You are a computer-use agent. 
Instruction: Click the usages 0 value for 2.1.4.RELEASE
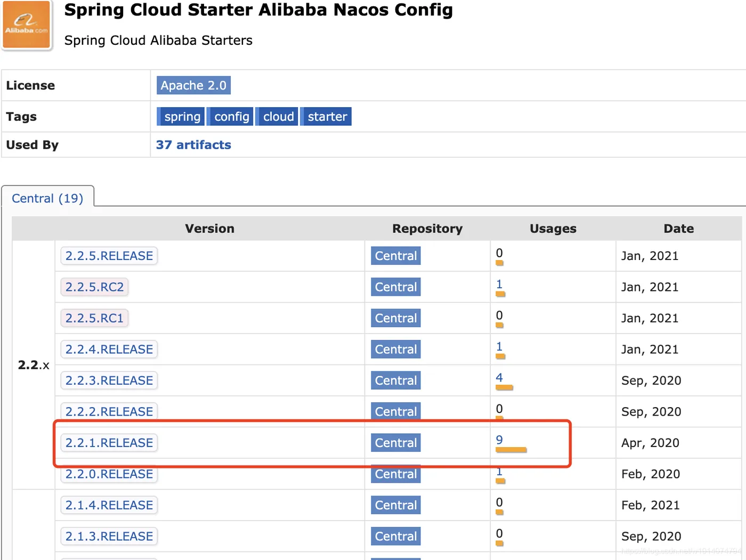click(x=499, y=502)
